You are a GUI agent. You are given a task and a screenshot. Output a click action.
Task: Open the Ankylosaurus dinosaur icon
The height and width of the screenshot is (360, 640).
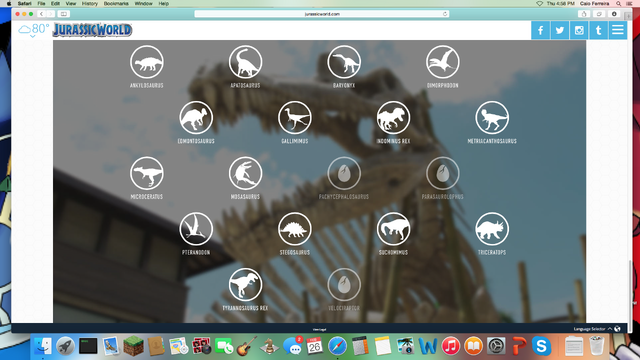[147, 62]
